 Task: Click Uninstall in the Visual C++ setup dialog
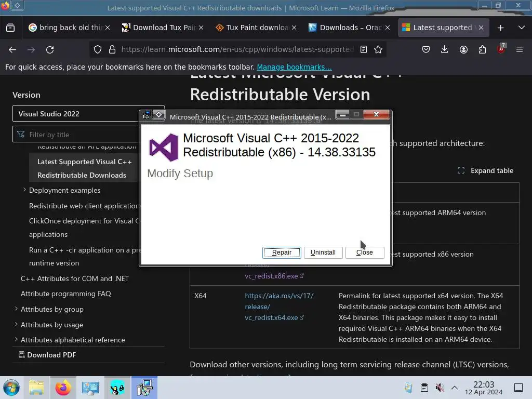click(323, 252)
